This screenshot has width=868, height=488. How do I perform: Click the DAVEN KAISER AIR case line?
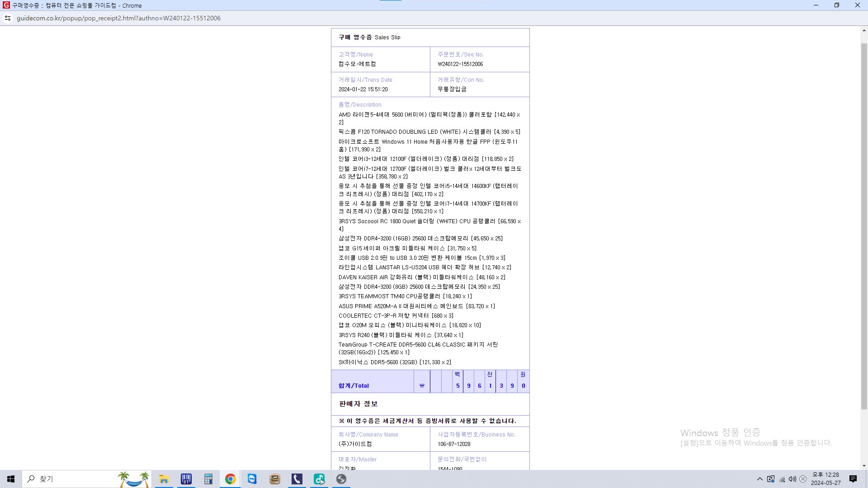(x=422, y=277)
